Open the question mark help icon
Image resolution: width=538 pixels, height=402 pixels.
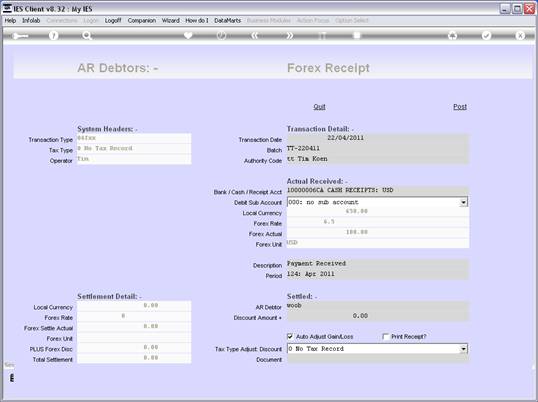(54, 36)
